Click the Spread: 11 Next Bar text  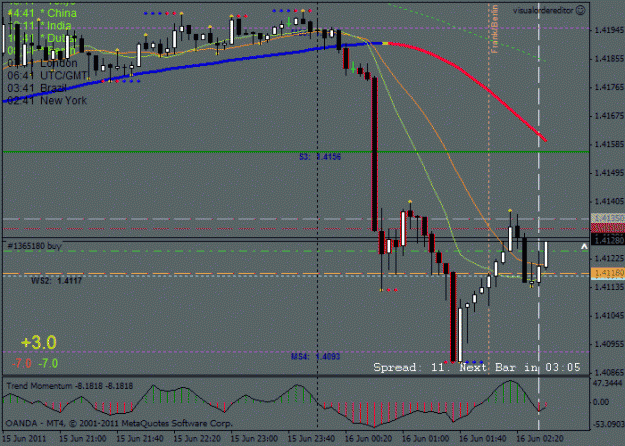[x=477, y=367]
